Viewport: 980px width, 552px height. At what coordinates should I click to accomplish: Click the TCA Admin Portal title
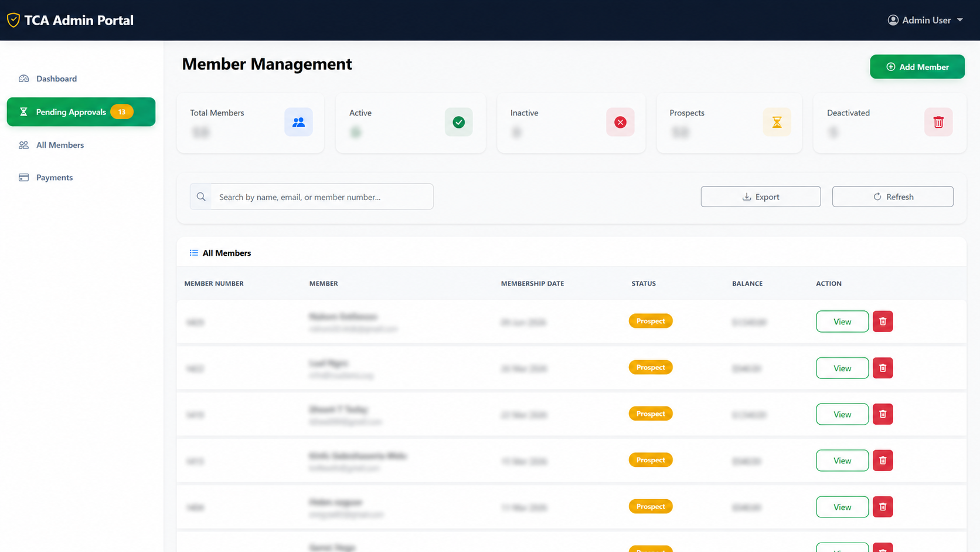79,20
